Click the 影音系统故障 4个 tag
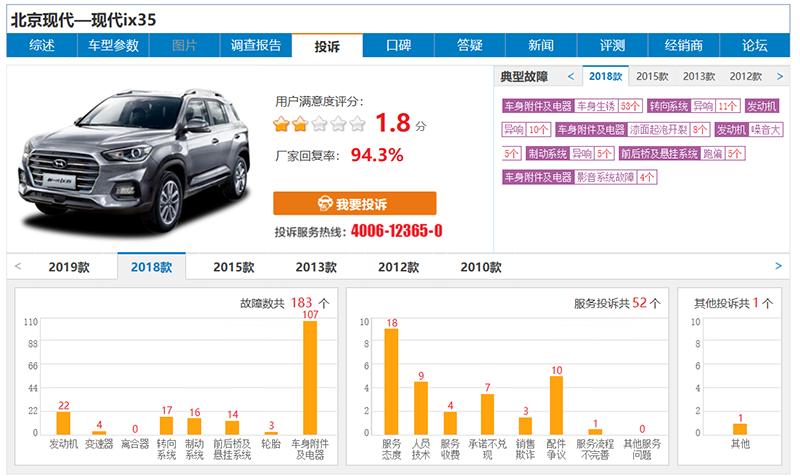The width and height of the screenshot is (800, 476). coord(579,177)
